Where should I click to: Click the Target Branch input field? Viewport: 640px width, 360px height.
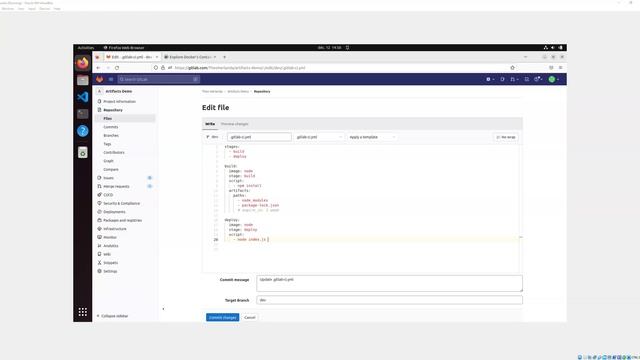pos(389,300)
